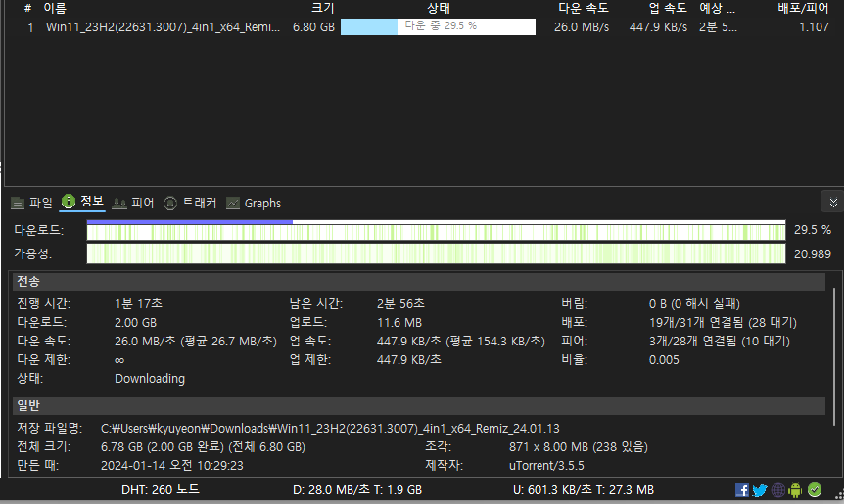Open the 파일 tab
Screen dimensions: 844x504
[31, 203]
